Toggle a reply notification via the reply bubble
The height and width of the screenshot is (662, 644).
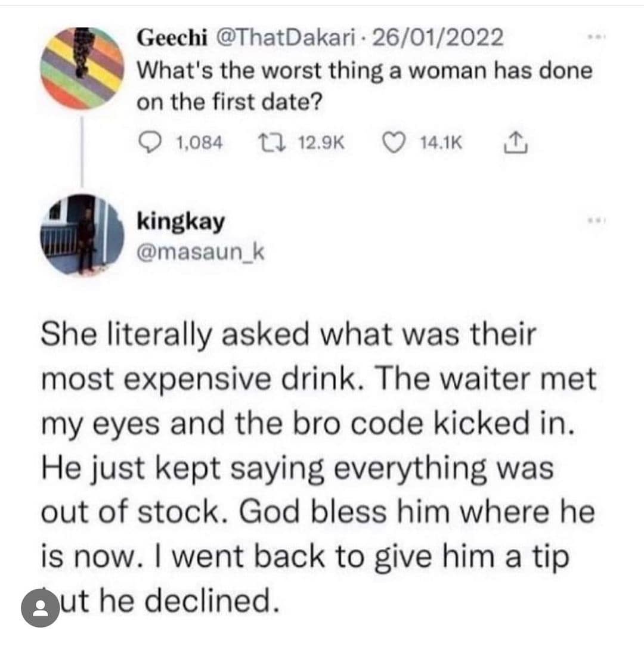tap(151, 142)
